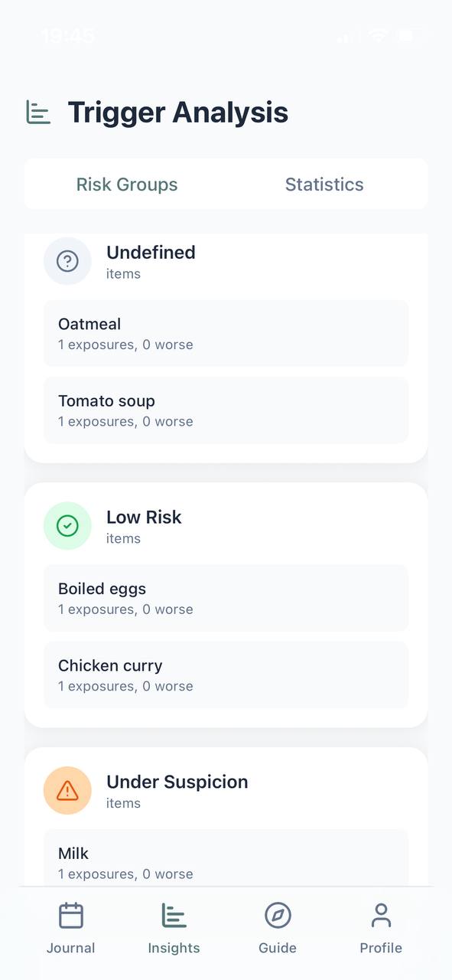Select the Boiled eggs item

tap(226, 598)
